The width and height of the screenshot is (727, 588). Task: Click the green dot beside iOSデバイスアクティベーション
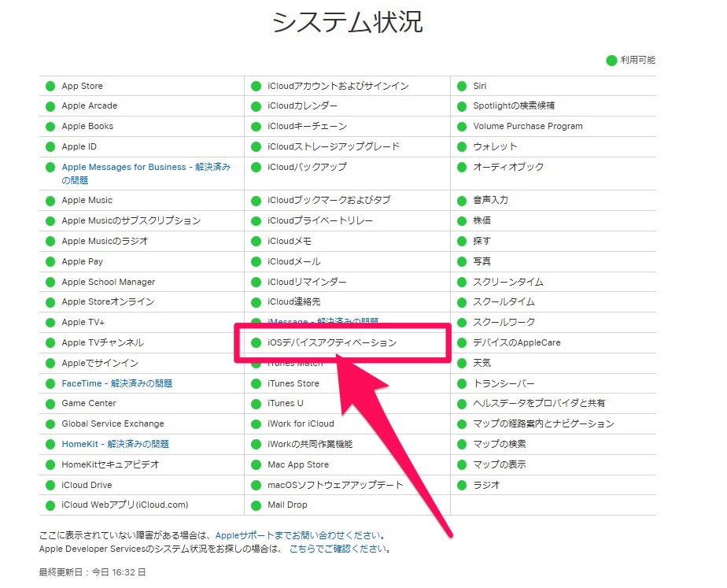click(256, 343)
